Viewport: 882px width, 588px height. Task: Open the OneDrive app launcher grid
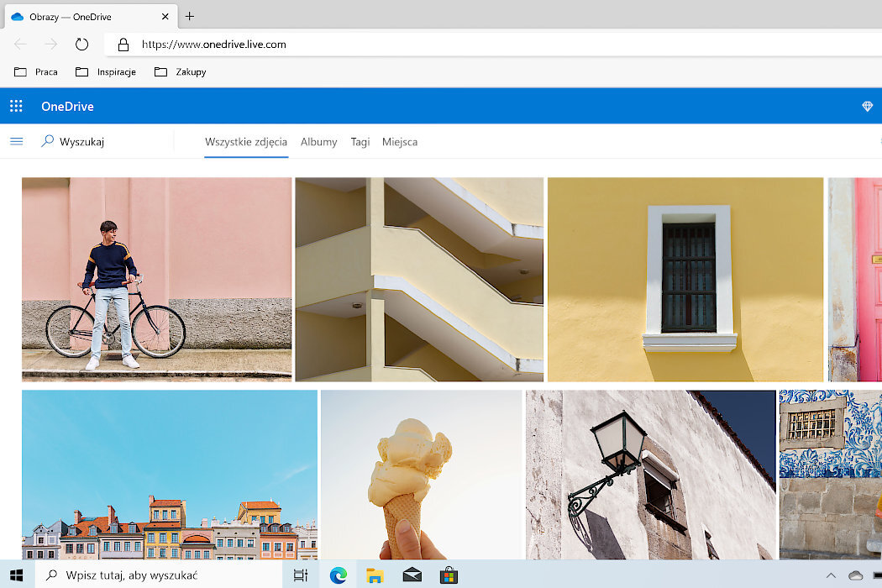point(16,106)
